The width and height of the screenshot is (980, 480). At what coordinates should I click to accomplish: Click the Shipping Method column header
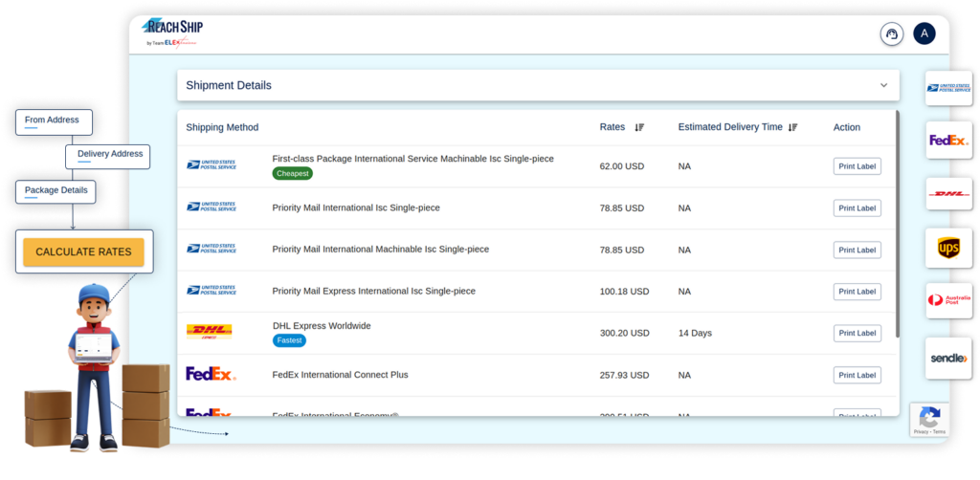(222, 127)
